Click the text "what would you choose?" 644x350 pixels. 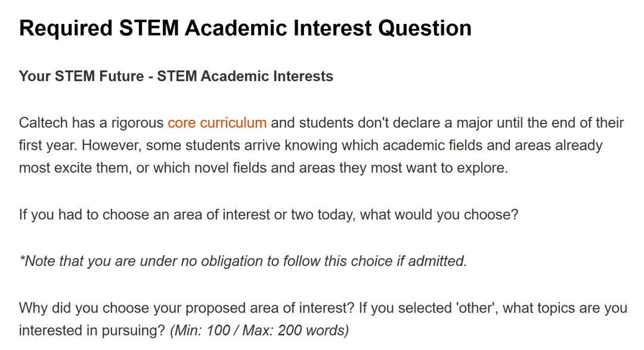tap(439, 215)
